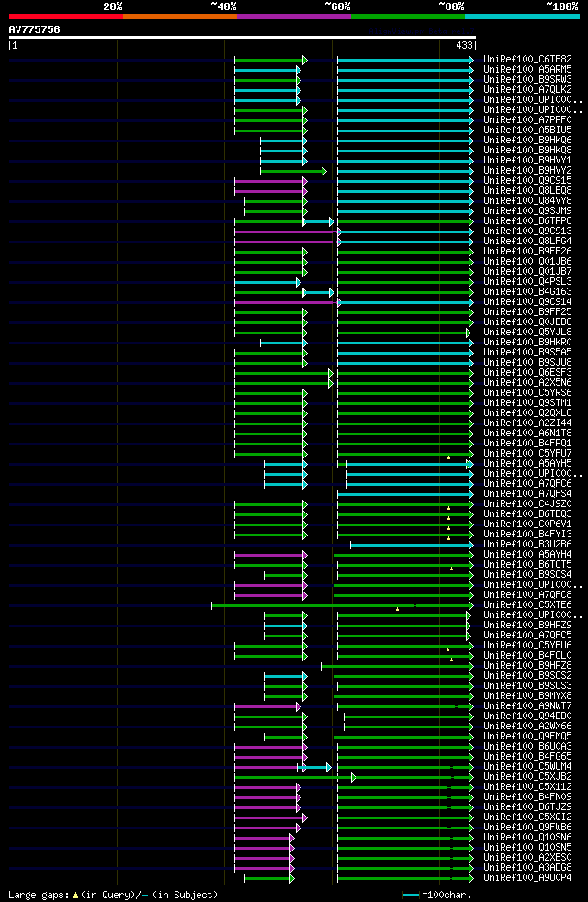This screenshot has width=588, height=902.
Task: Select the UniRef100_Q9C914 label
Action: [x=527, y=302]
